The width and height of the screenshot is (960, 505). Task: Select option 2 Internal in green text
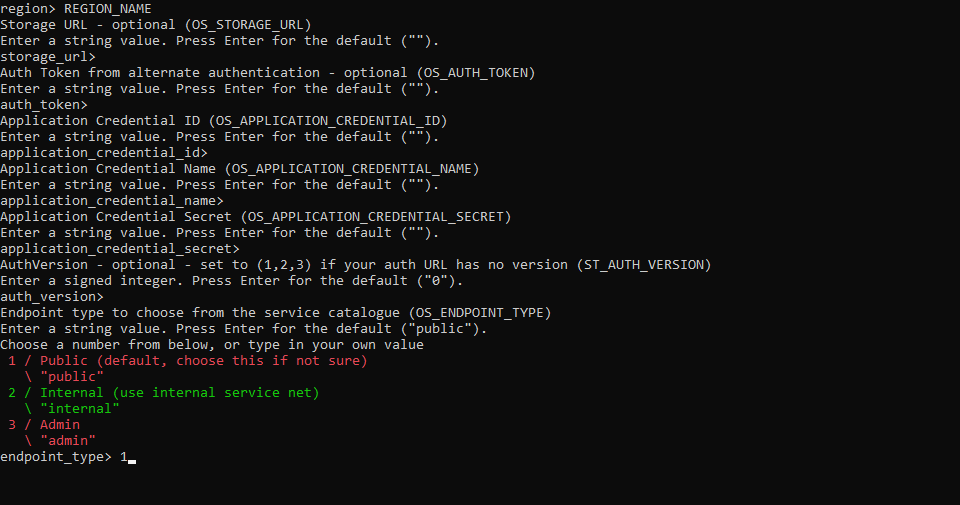[x=163, y=393]
